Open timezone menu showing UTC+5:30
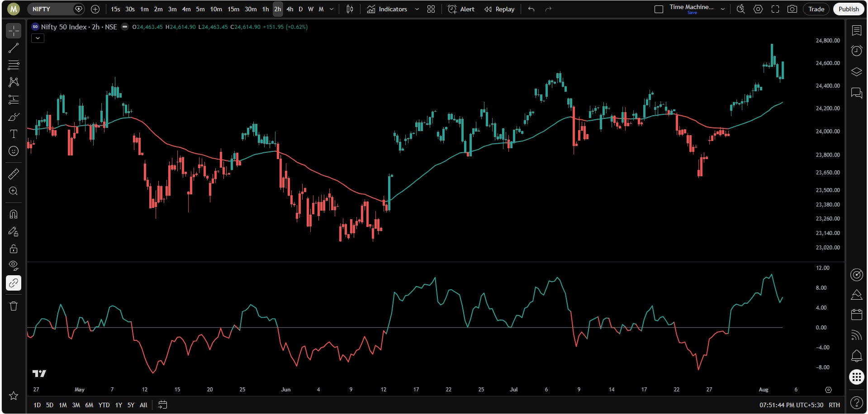 (x=791, y=405)
